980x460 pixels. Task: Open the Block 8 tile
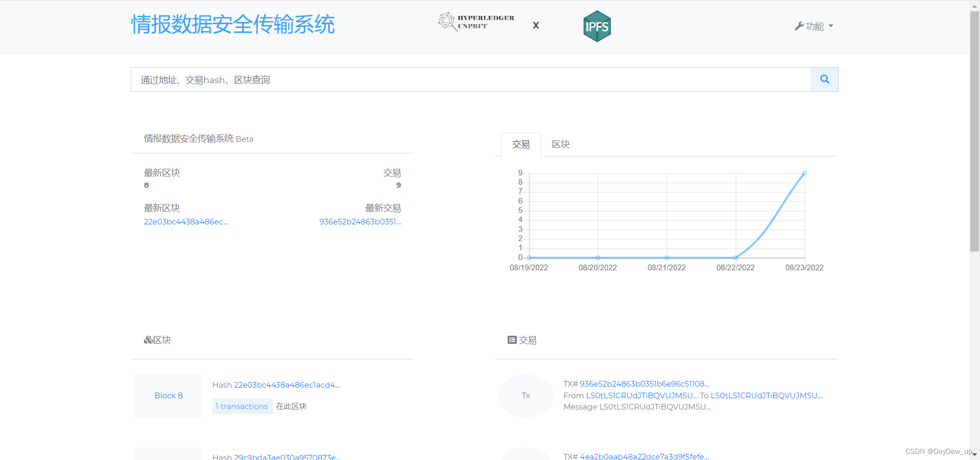168,396
